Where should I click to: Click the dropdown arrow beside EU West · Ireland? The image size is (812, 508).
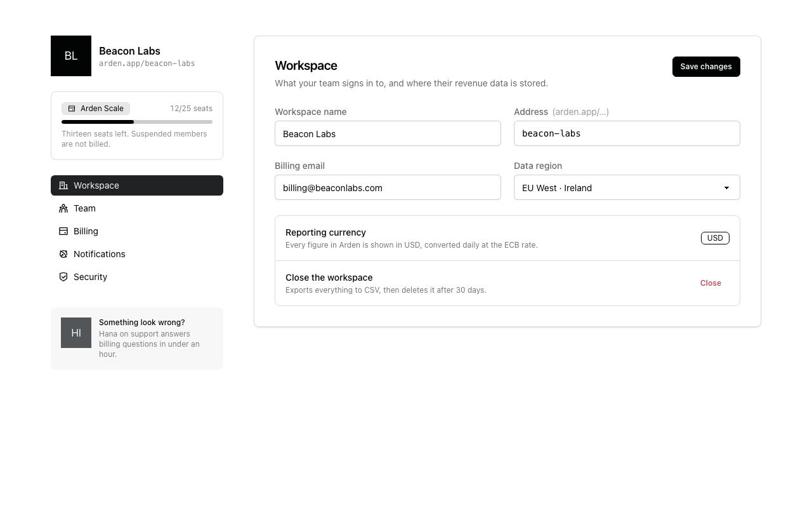click(727, 188)
